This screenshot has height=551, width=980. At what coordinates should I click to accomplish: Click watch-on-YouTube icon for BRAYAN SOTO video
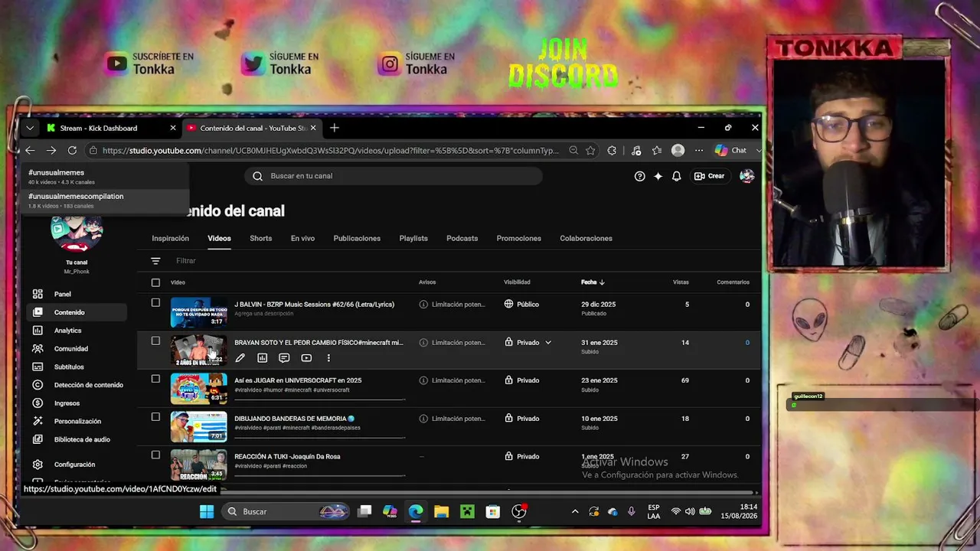point(306,357)
